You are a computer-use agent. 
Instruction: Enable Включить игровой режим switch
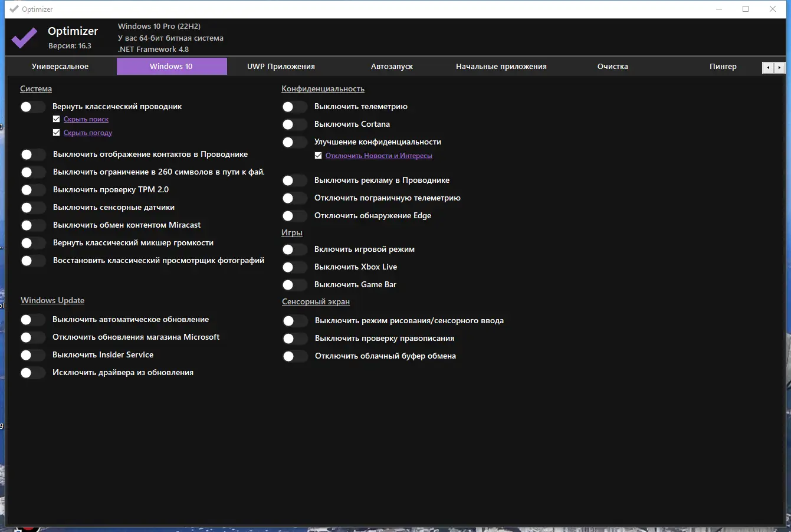pyautogui.click(x=295, y=249)
